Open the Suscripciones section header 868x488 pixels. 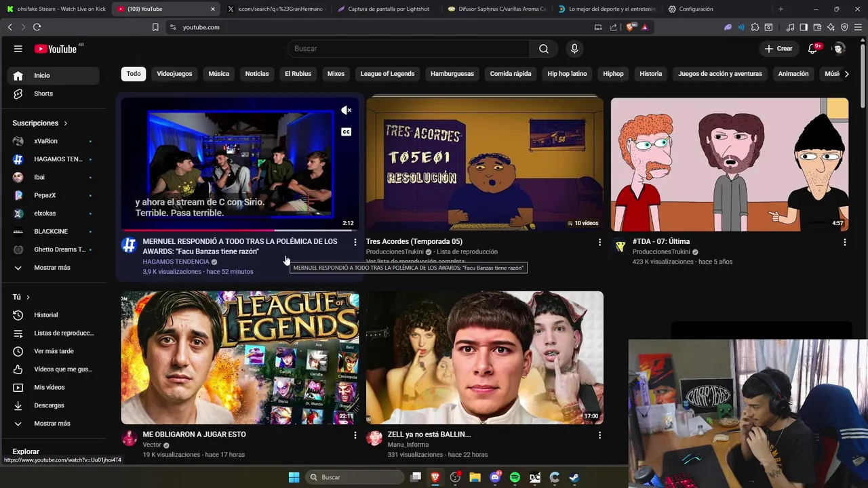click(40, 123)
